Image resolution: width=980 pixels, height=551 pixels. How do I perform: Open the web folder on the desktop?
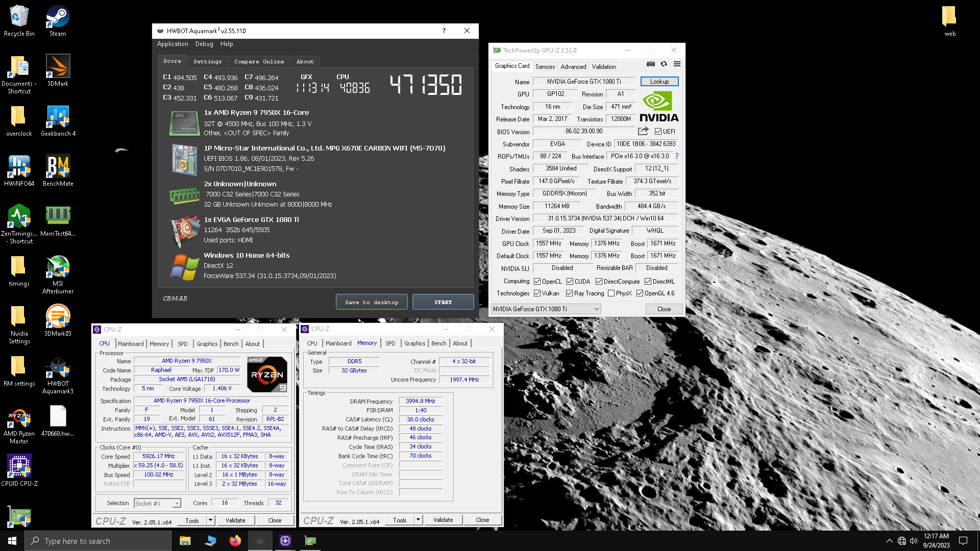pyautogui.click(x=949, y=20)
